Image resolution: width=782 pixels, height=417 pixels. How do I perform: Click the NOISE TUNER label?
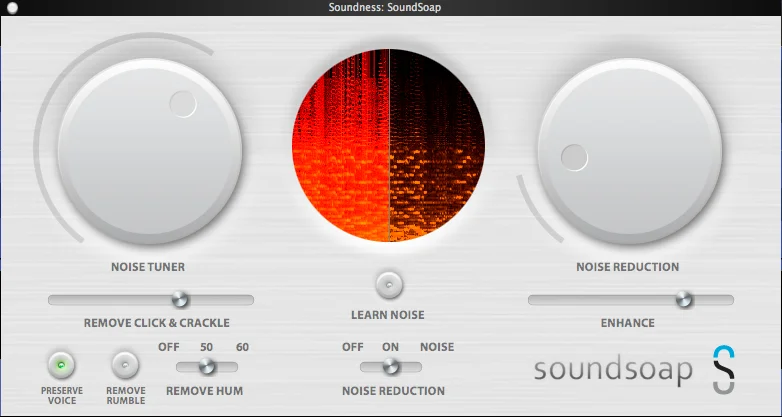click(x=148, y=267)
